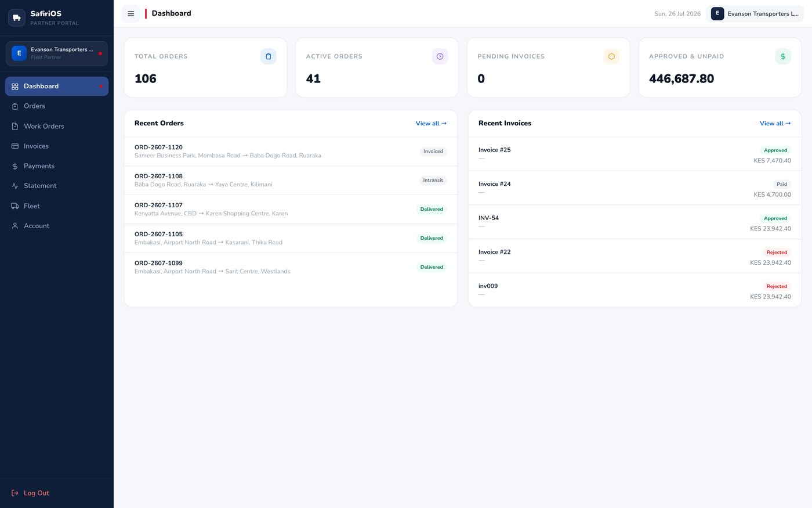Open order ORD-2607-1107
The height and width of the screenshot is (508, 812).
(291, 210)
